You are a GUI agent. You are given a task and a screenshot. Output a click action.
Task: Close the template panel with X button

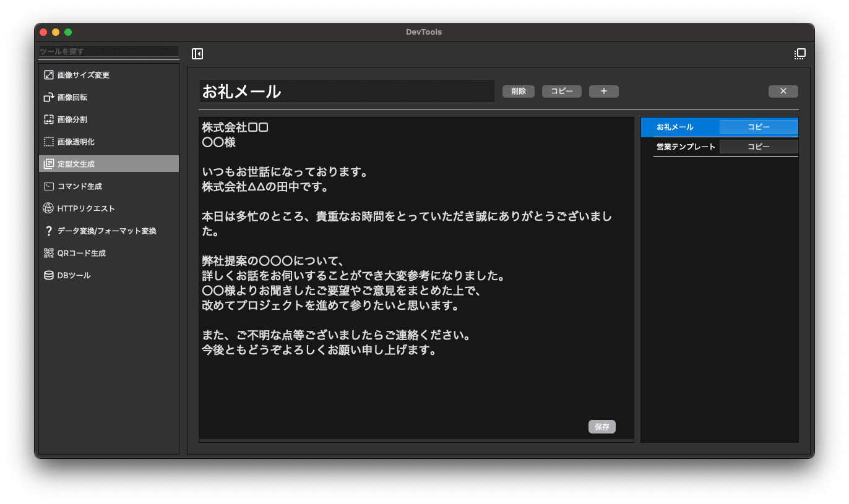pyautogui.click(x=783, y=92)
